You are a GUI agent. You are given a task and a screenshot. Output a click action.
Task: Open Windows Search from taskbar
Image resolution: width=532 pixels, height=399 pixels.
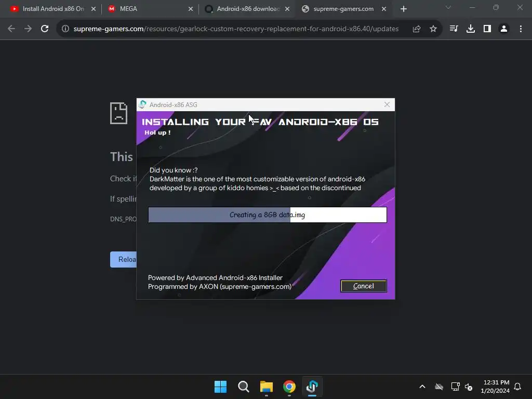click(243, 387)
